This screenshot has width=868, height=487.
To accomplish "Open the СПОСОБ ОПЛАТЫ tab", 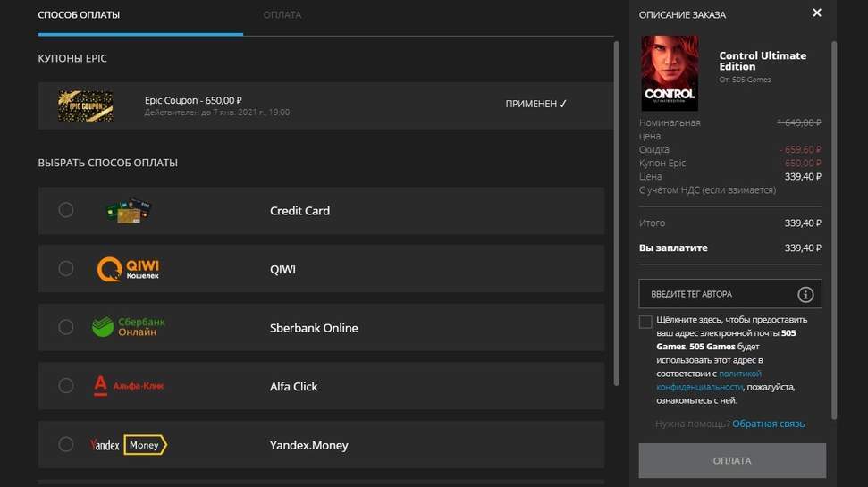I will (79, 15).
